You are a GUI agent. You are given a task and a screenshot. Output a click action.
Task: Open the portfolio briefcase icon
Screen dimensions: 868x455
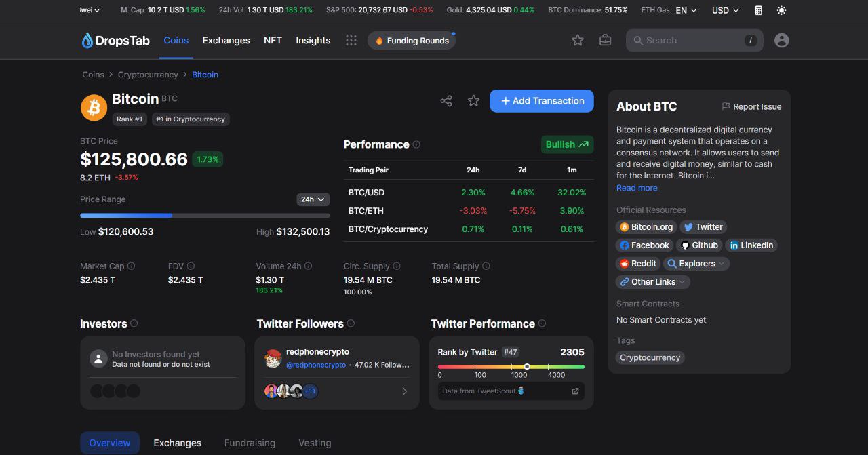[606, 41]
